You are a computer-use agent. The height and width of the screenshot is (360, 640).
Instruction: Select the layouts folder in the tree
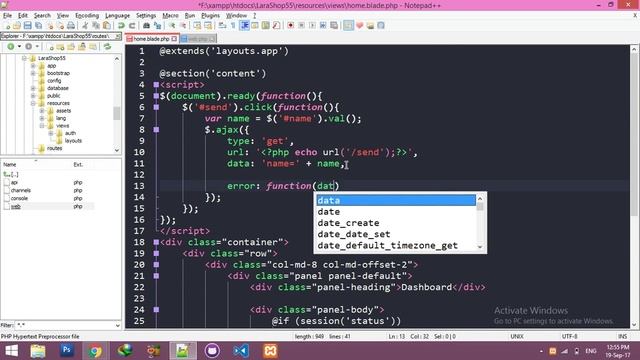pos(73,141)
